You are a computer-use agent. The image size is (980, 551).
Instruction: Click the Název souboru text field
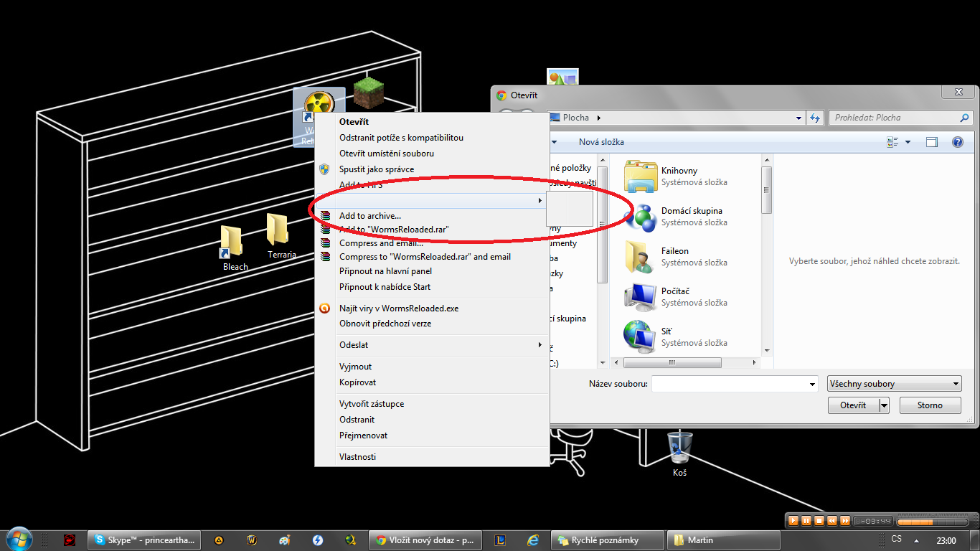pyautogui.click(x=735, y=384)
